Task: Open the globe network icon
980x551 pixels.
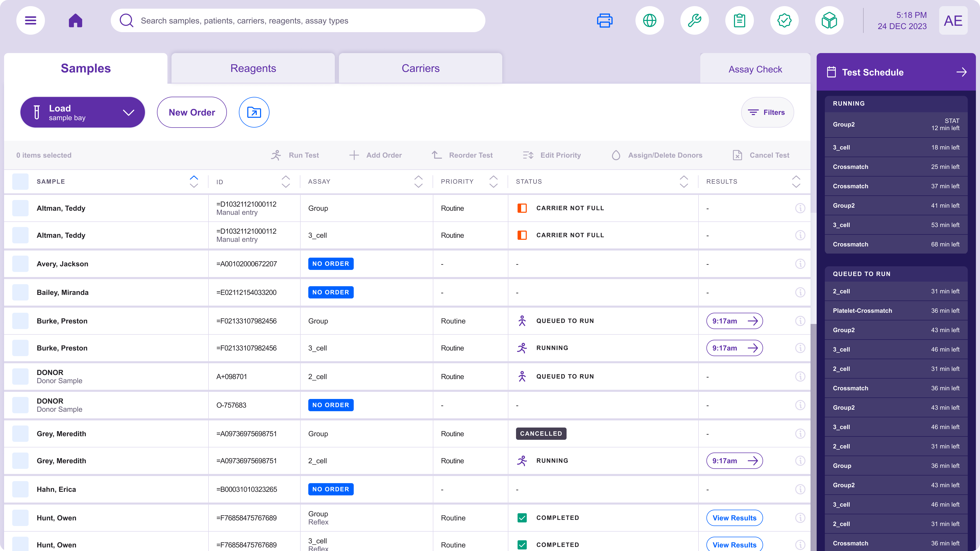Action: pos(650,20)
